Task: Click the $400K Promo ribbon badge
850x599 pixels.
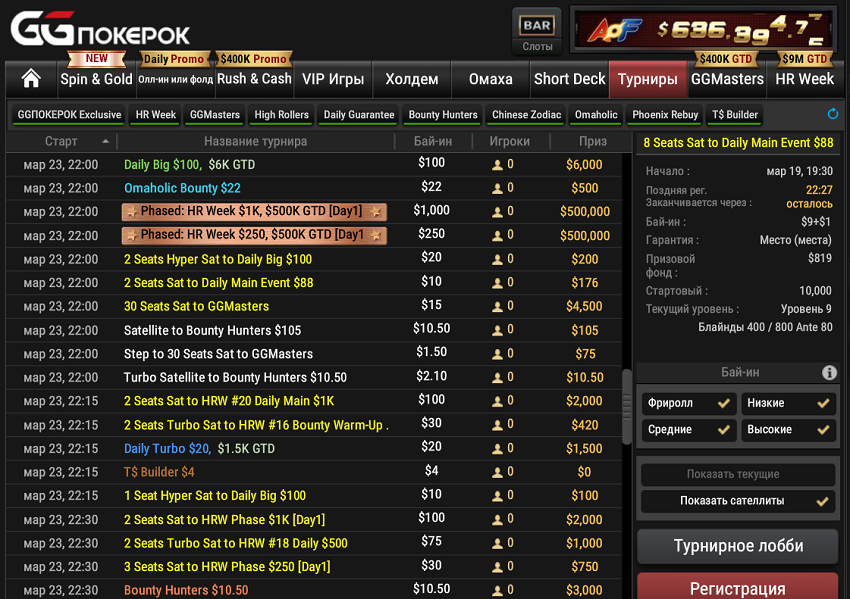Action: pos(253,59)
